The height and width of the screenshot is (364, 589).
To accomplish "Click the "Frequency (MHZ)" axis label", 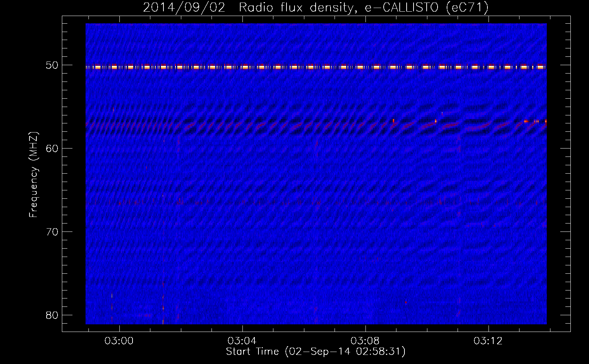I will point(33,175).
